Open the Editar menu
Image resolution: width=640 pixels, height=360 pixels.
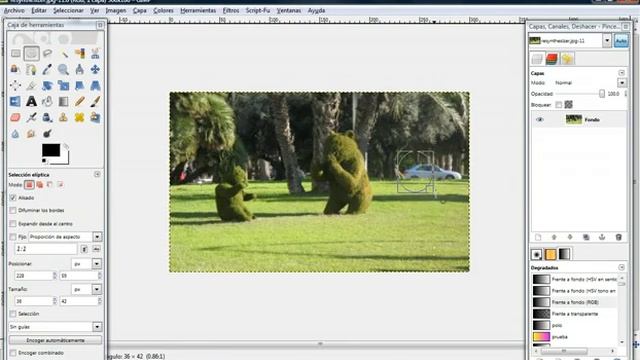[x=39, y=11]
